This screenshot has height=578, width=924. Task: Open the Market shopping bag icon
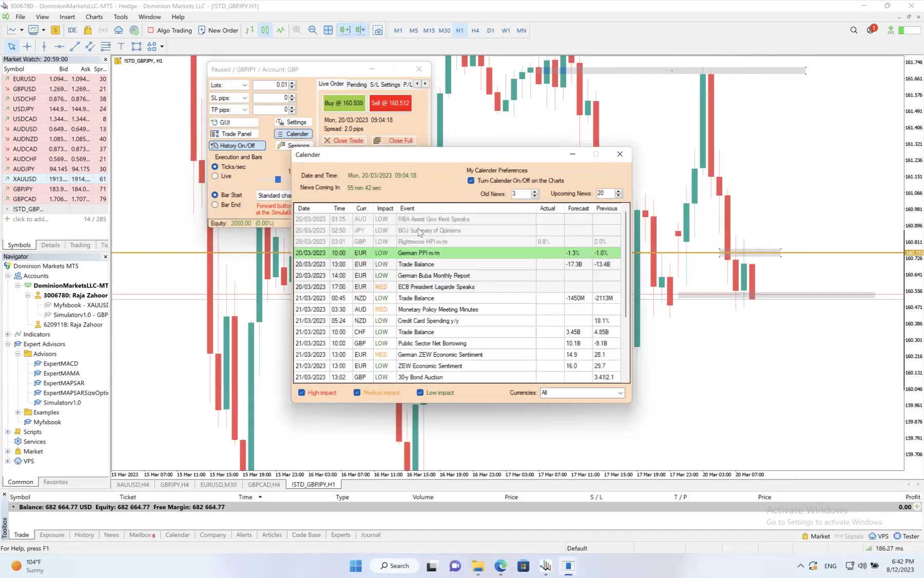pos(88,30)
